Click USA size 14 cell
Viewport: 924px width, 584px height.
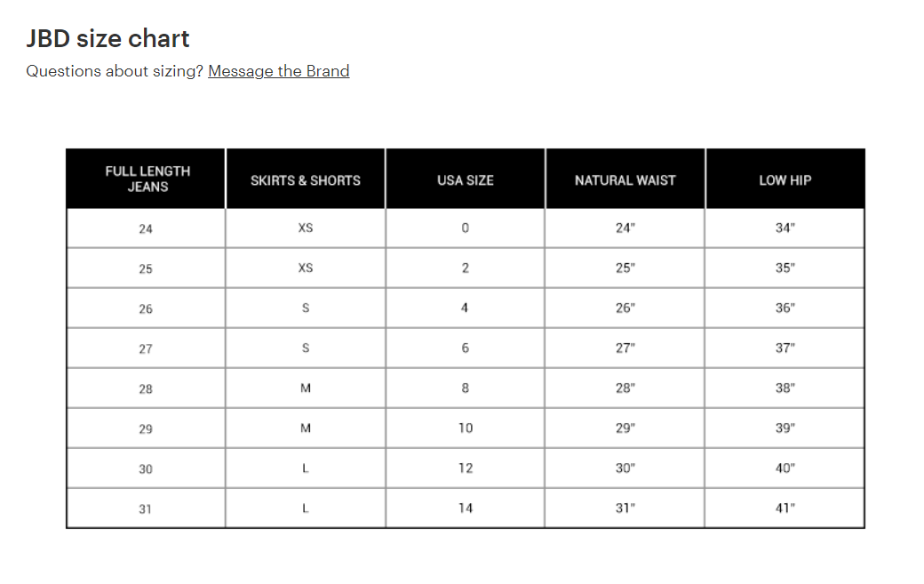(466, 508)
